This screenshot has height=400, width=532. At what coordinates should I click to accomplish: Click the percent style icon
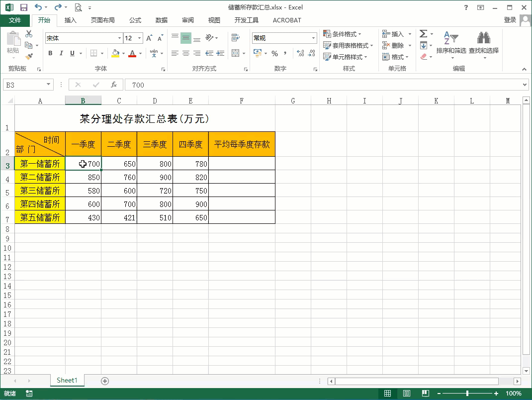click(x=274, y=53)
